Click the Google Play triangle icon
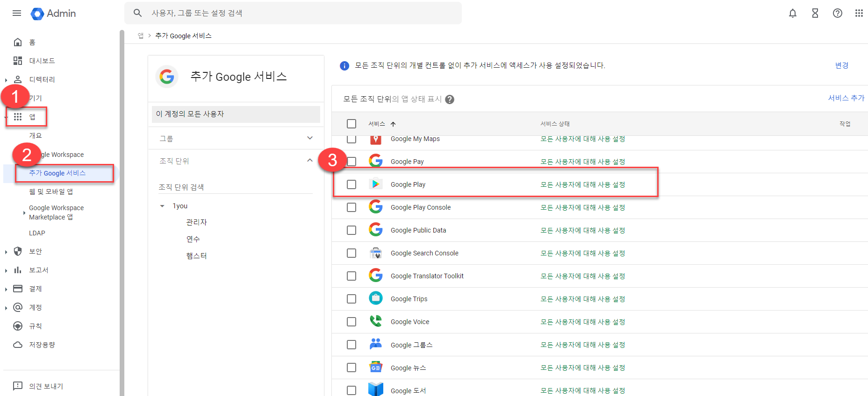 [375, 184]
